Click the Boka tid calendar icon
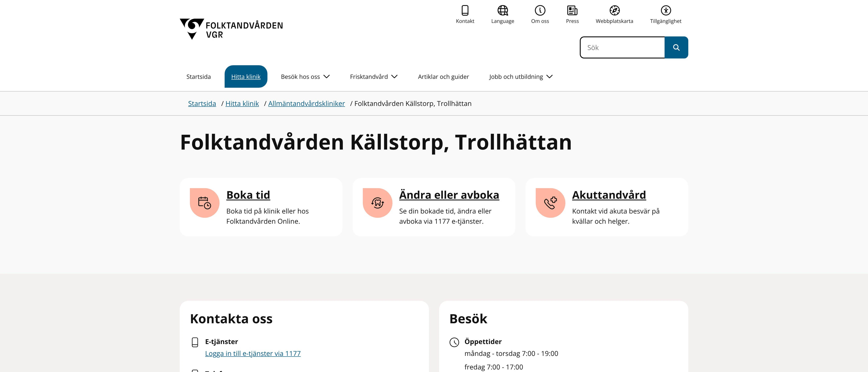The width and height of the screenshot is (868, 372). (204, 203)
